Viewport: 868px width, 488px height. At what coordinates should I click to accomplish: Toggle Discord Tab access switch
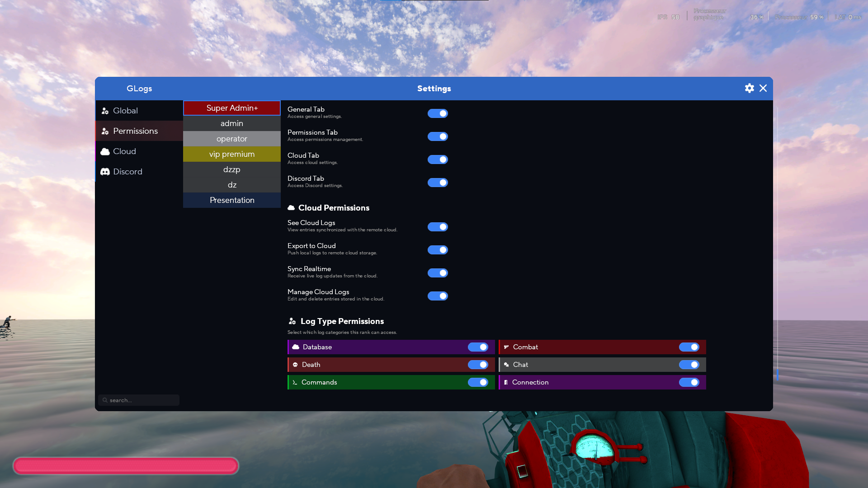(x=438, y=183)
